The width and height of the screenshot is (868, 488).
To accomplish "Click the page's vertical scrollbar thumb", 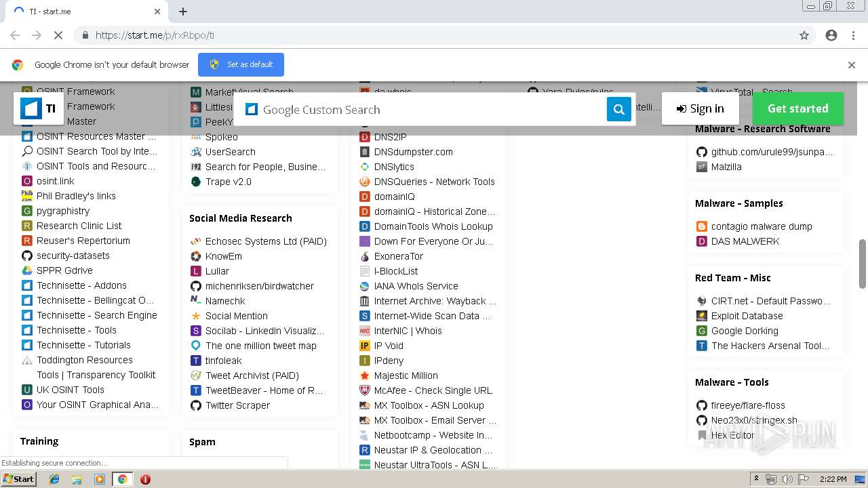I will coord(863,263).
